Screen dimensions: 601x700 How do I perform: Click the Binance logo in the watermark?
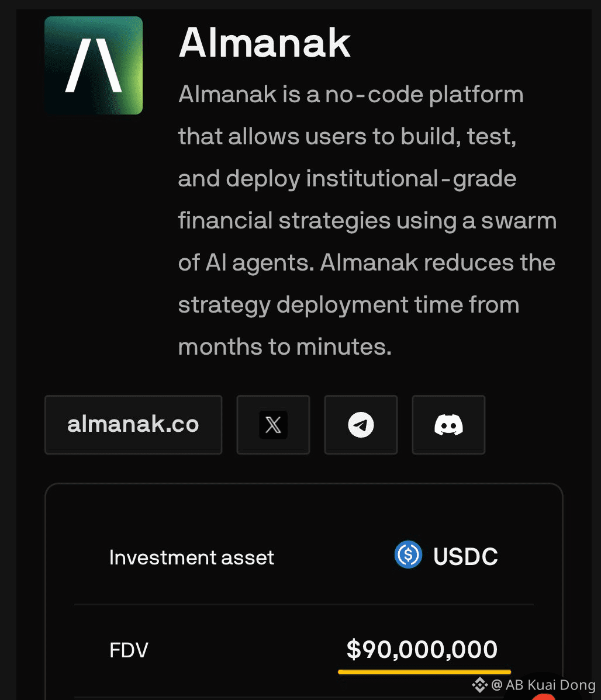480,685
